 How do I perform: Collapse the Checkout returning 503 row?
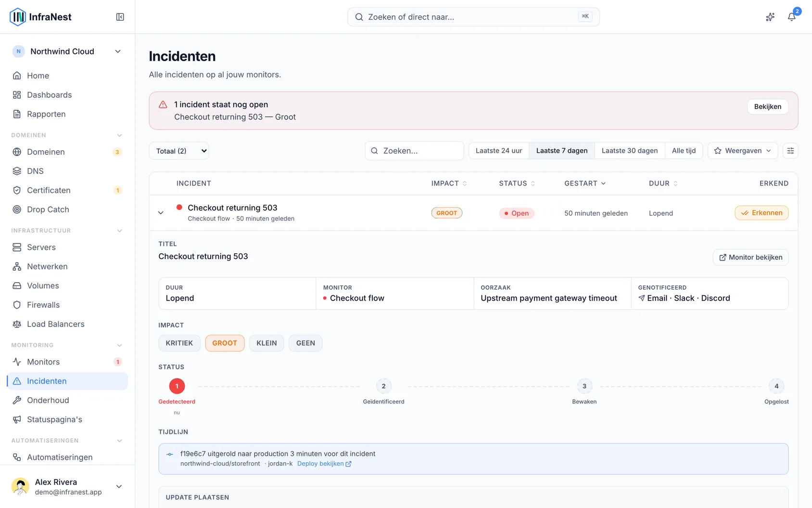point(161,213)
